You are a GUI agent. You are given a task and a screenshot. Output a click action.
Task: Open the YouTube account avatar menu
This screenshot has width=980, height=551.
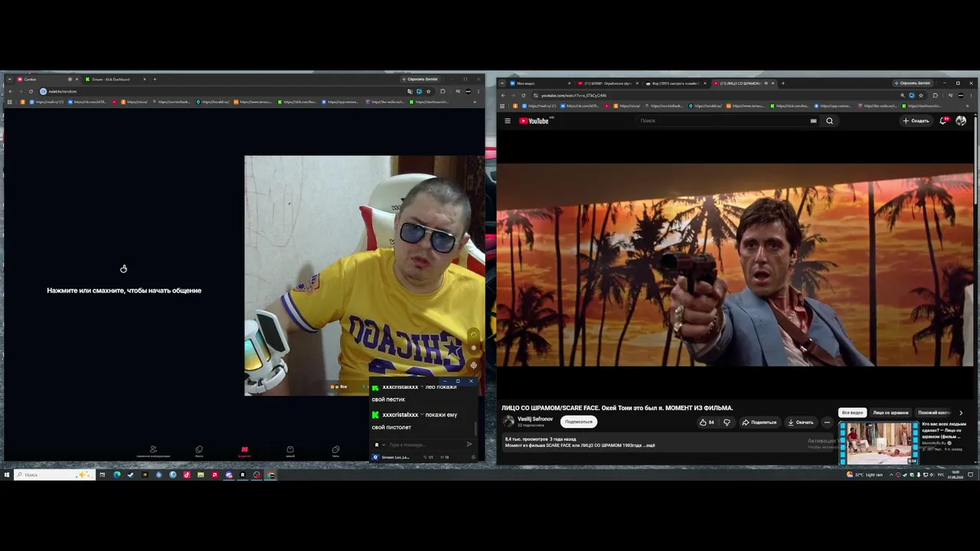961,121
